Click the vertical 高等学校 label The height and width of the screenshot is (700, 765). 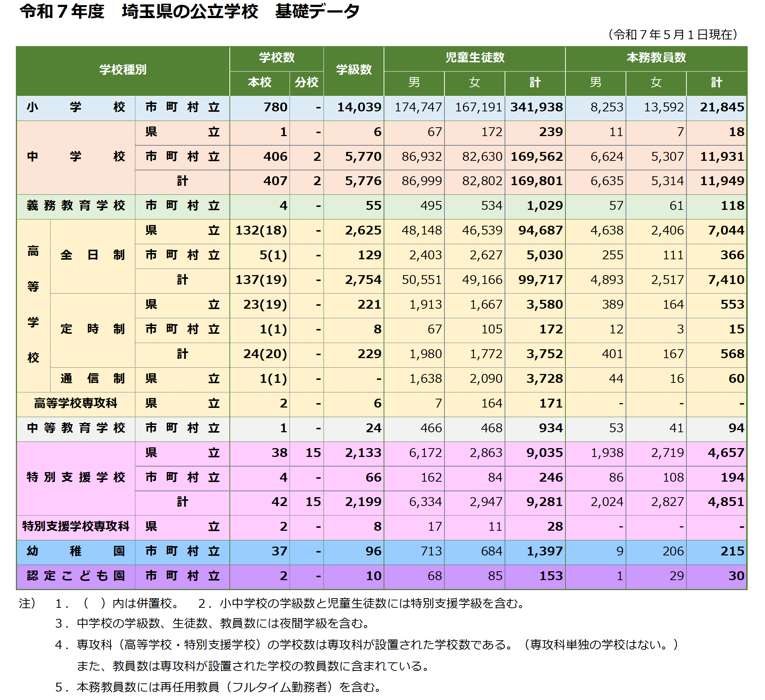coord(34,305)
